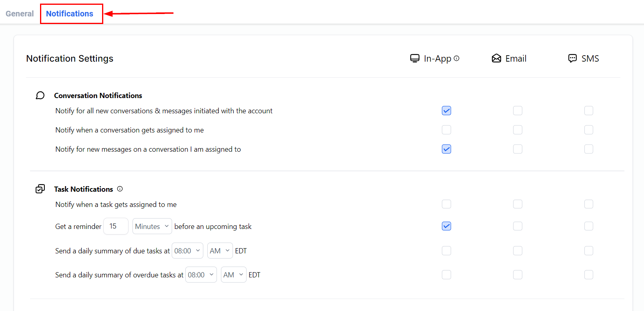The width and height of the screenshot is (644, 311).
Task: Enable Email when conversation gets assigned to me
Action: 518,130
